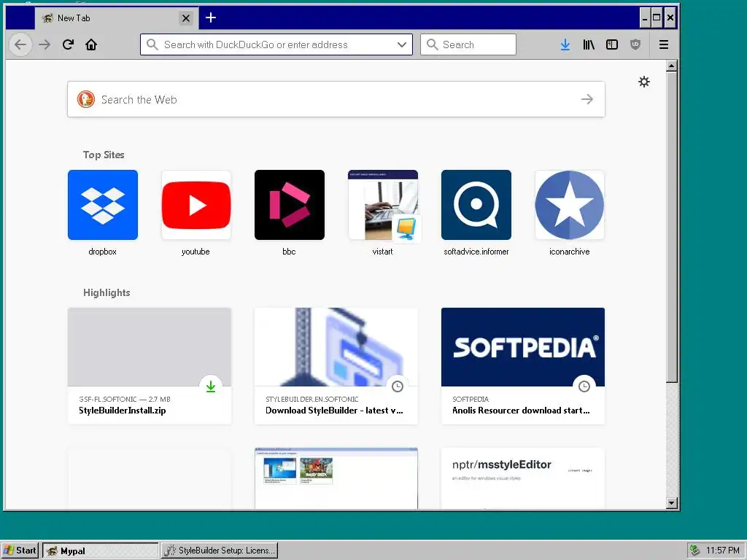
Task: Click the DuckDuckGo logo in web search
Action: [86, 99]
